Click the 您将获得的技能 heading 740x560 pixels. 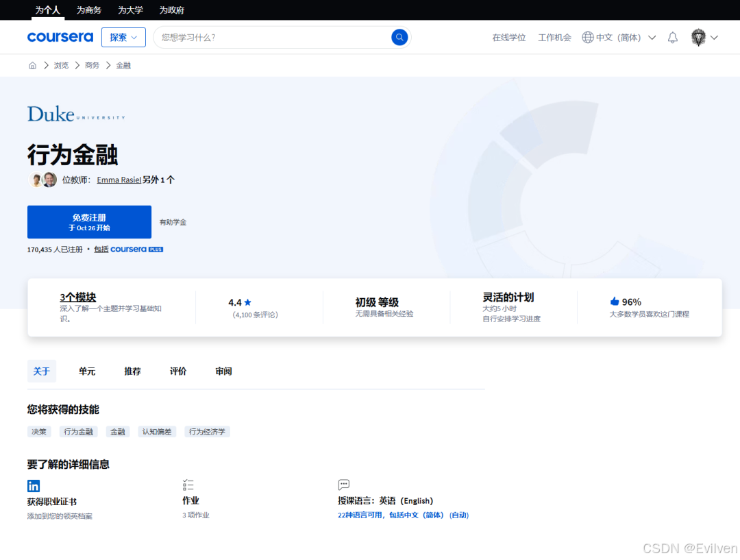click(x=63, y=409)
